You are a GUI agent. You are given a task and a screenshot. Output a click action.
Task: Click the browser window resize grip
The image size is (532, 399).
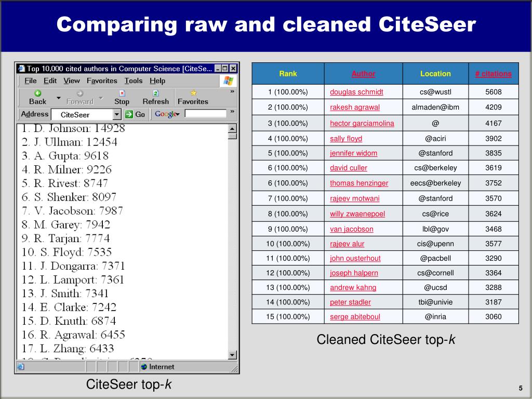[234, 368]
